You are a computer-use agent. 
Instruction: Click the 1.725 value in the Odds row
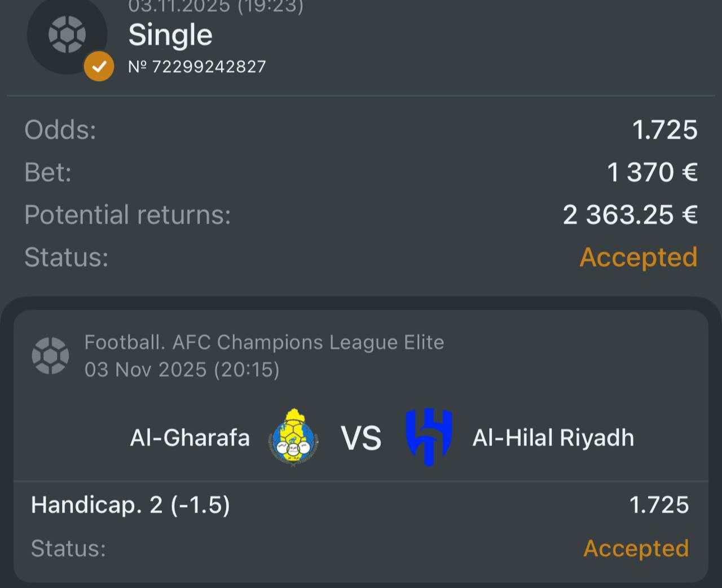point(664,130)
